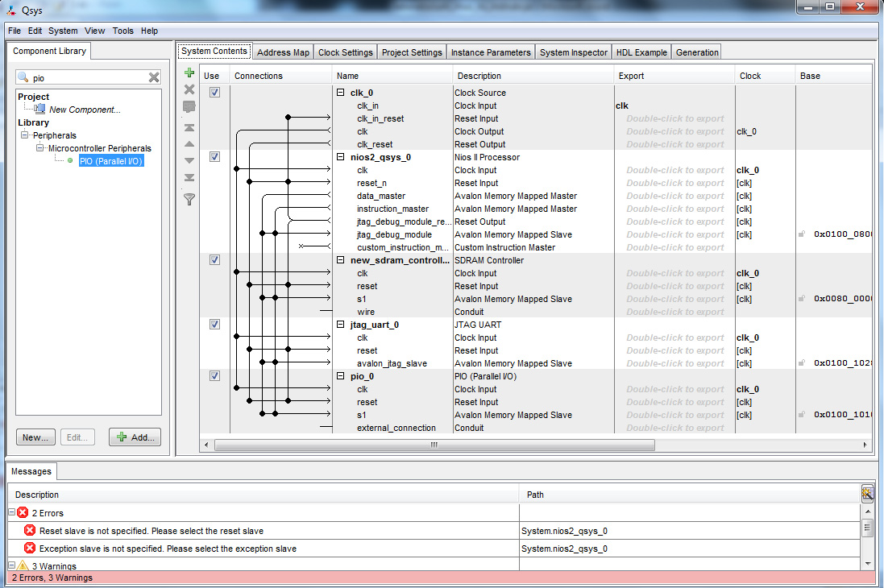This screenshot has width=884, height=588.
Task: Open the Generation tab
Action: coord(697,52)
